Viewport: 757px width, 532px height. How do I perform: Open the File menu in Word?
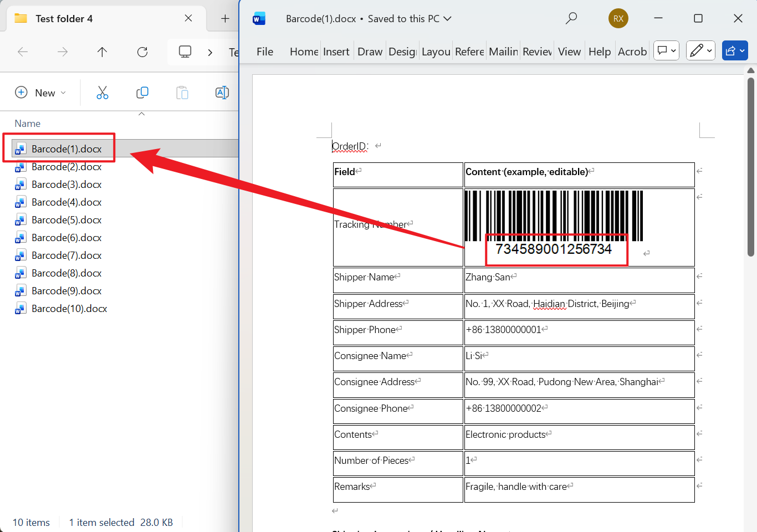pyautogui.click(x=265, y=52)
